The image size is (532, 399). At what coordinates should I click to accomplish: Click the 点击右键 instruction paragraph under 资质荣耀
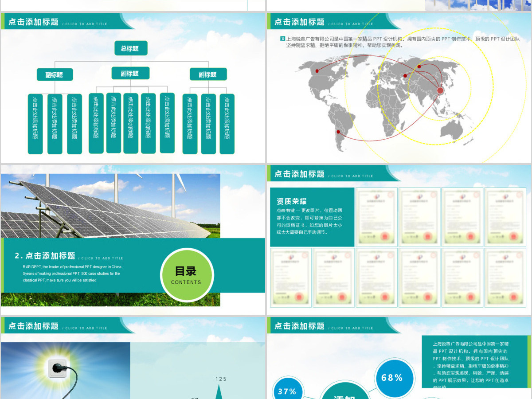click(309, 221)
